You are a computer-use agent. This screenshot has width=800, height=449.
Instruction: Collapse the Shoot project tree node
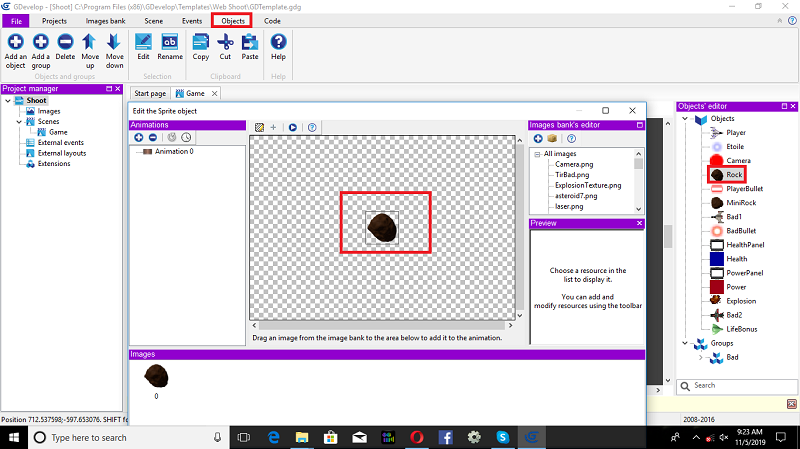tap(8, 101)
